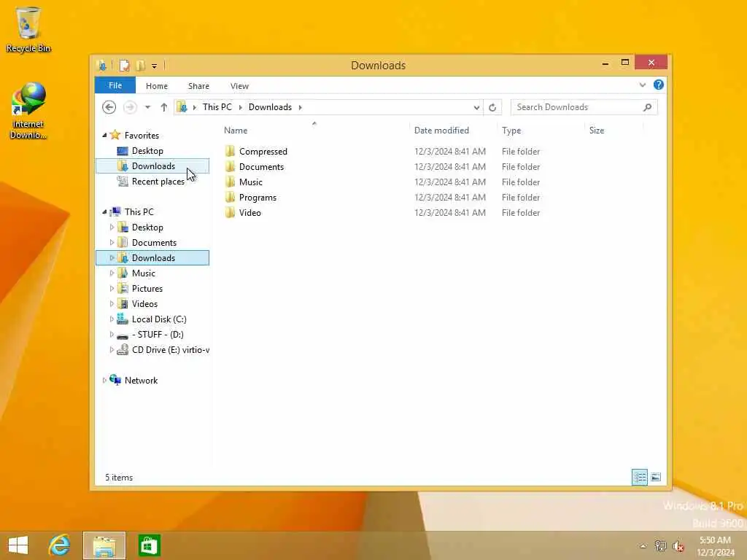Sort by Date modified column header
The width and height of the screenshot is (747, 560).
point(441,131)
